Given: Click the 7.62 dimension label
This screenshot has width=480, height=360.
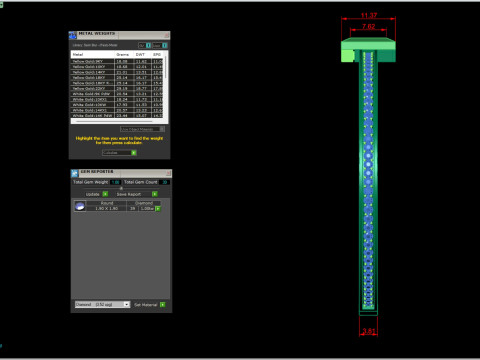Looking at the screenshot, I should (x=369, y=26).
